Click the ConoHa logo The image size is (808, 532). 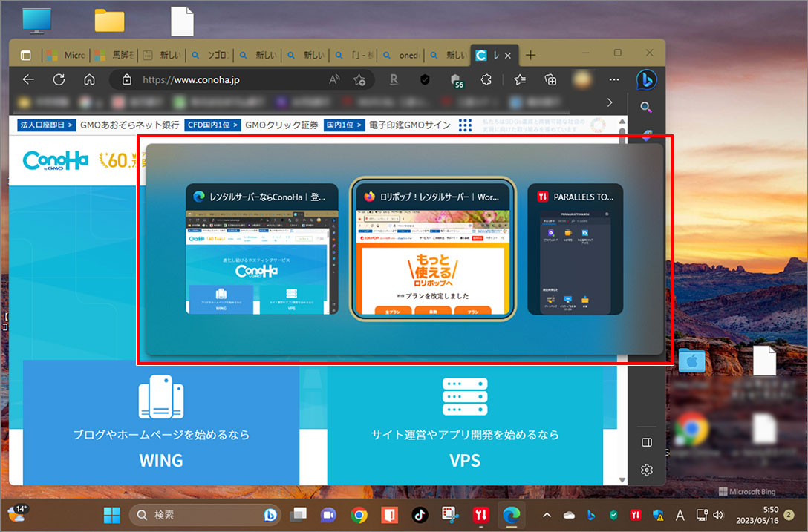click(x=56, y=161)
